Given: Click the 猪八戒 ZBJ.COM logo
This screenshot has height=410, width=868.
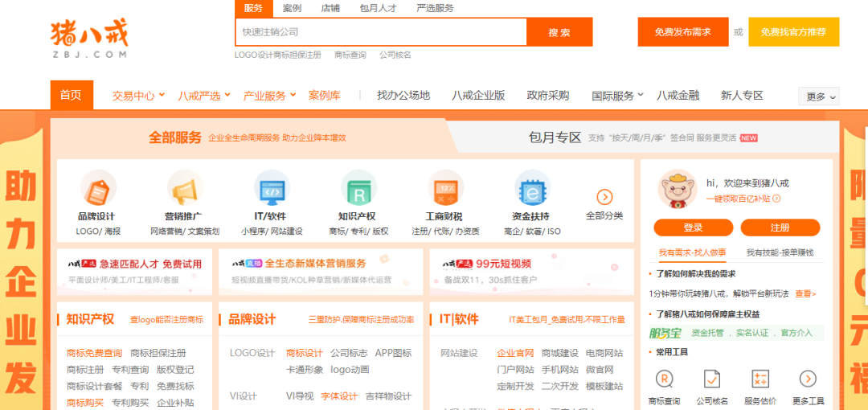Looking at the screenshot, I should tap(89, 40).
